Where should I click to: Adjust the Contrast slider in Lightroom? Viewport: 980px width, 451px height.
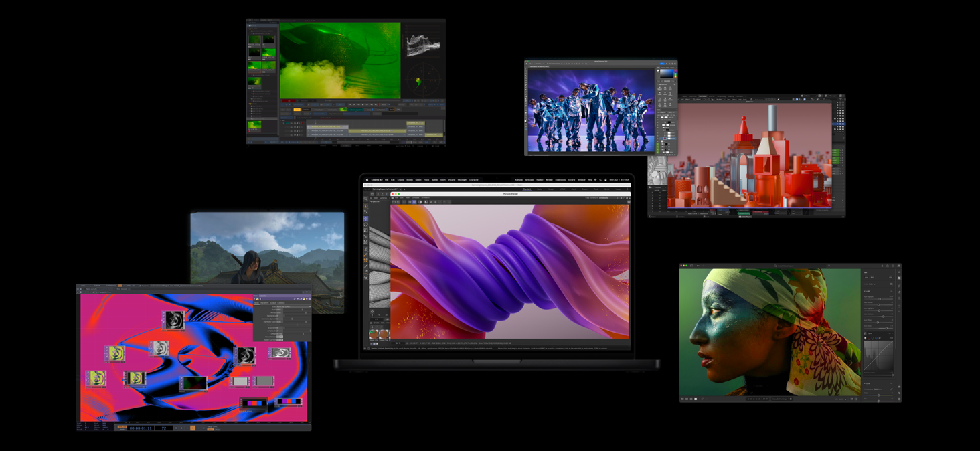[x=878, y=304]
